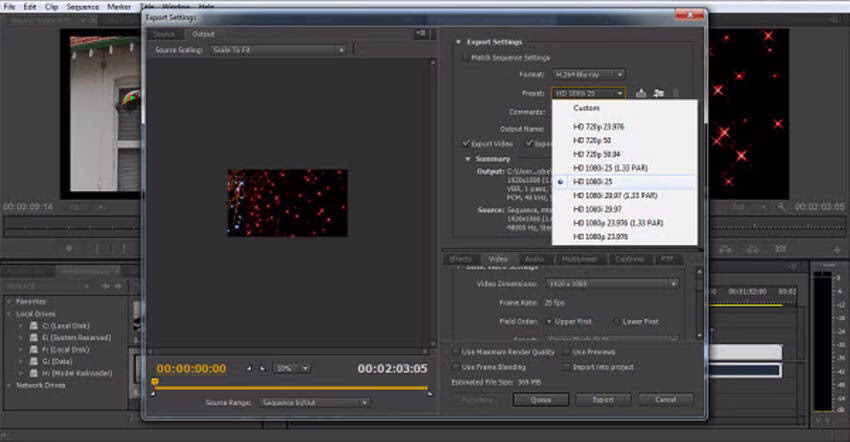Choose HD 720p 23.976 preset
Viewport: 850px width, 442px height.
click(599, 127)
